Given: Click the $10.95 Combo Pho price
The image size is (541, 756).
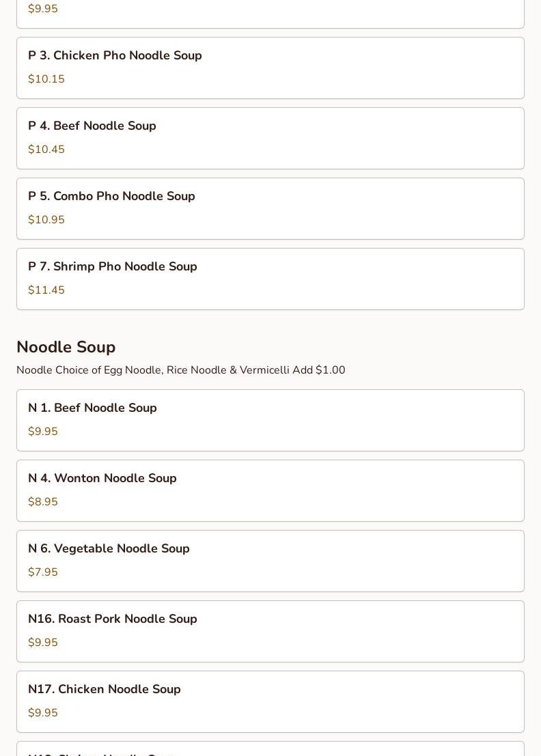Looking at the screenshot, I should point(46,220).
